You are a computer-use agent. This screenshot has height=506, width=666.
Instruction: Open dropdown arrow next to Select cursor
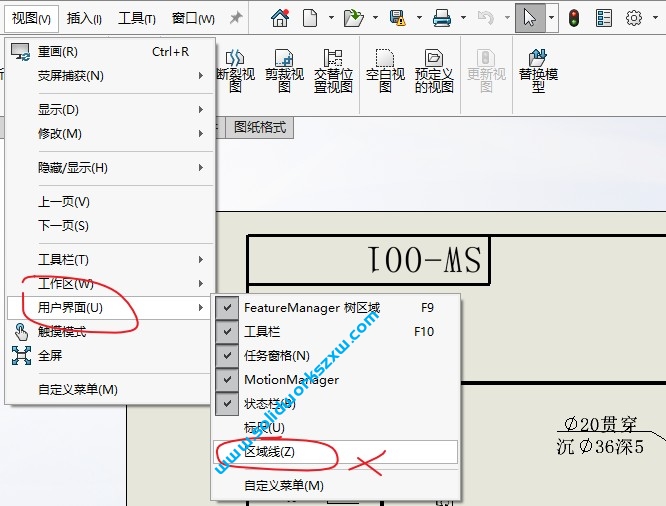click(x=551, y=18)
